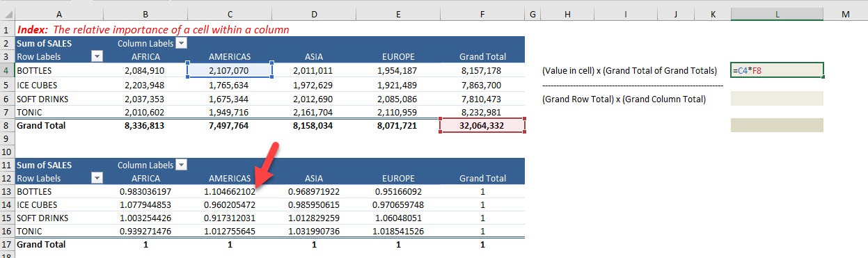Select index value 0.939271476
Screen dimensions: 868x258
[x=145, y=231]
